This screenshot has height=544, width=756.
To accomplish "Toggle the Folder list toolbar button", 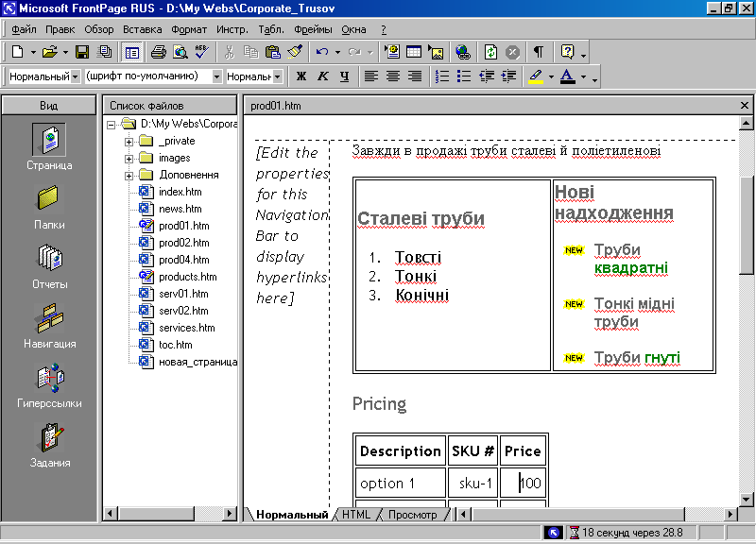I will coord(131,52).
